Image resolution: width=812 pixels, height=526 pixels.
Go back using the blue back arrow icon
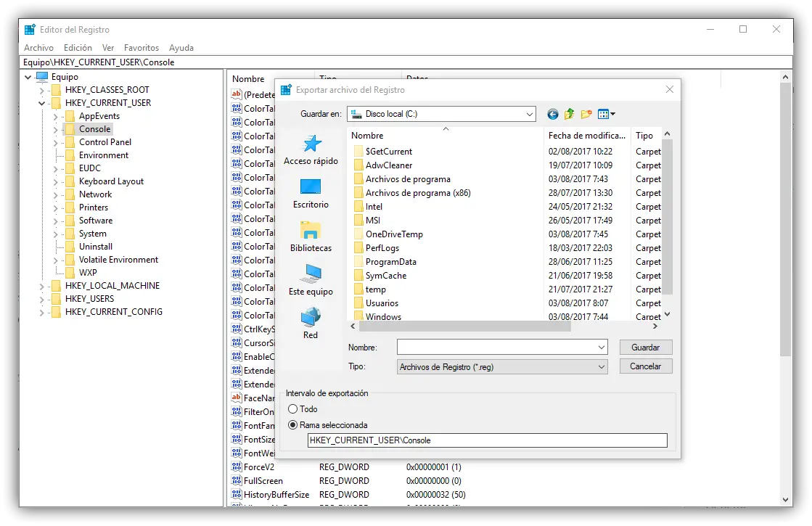(552, 115)
